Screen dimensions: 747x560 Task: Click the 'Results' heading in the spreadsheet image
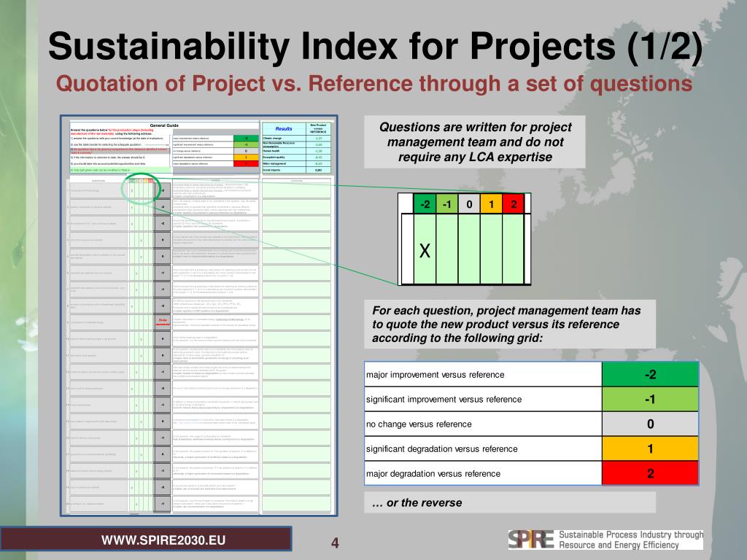284,128
